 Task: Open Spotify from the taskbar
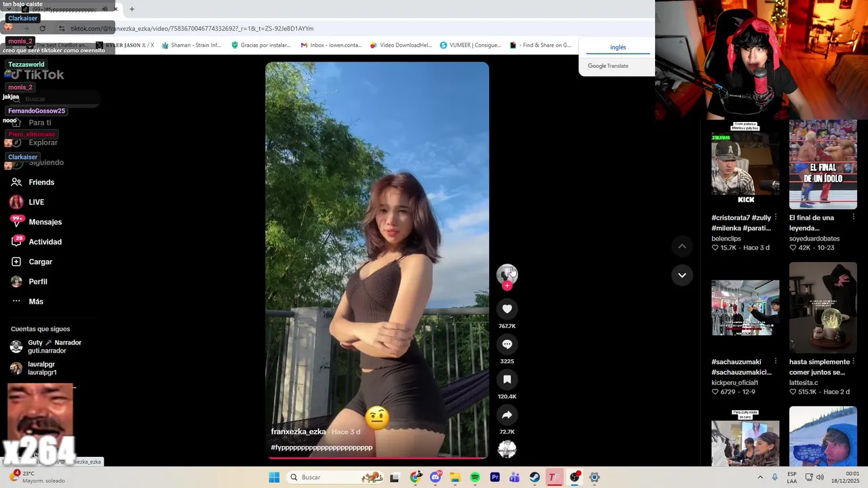point(475,477)
